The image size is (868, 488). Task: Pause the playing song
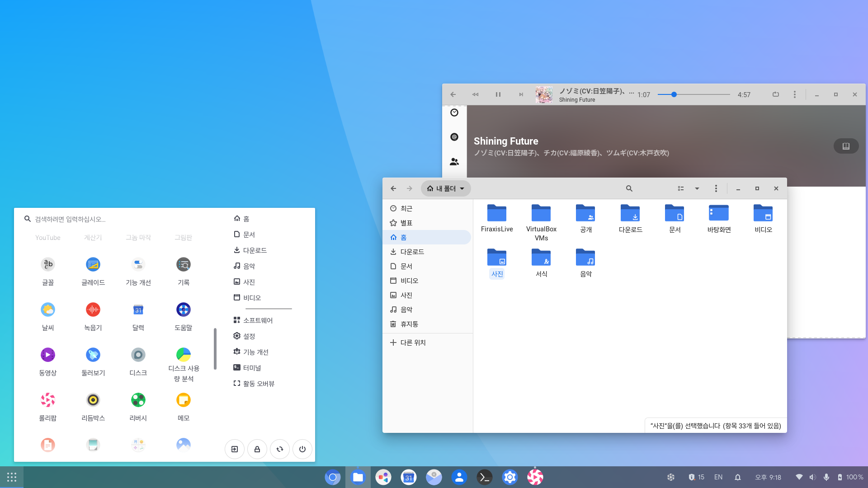coord(498,94)
